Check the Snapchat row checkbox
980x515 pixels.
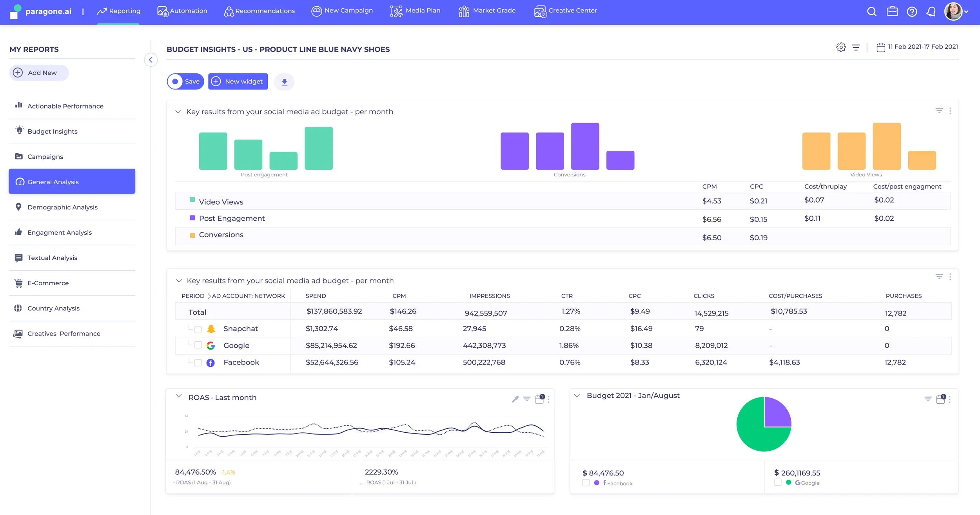(198, 329)
